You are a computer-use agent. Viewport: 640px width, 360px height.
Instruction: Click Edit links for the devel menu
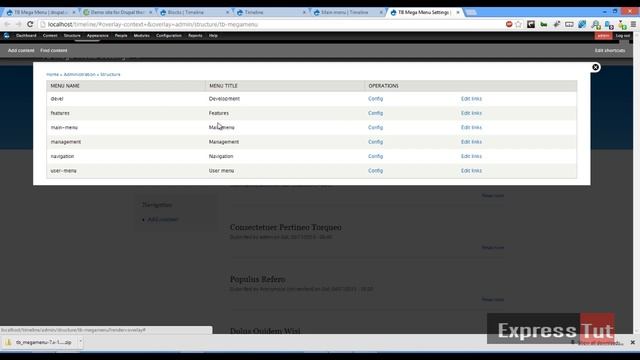coord(471,99)
